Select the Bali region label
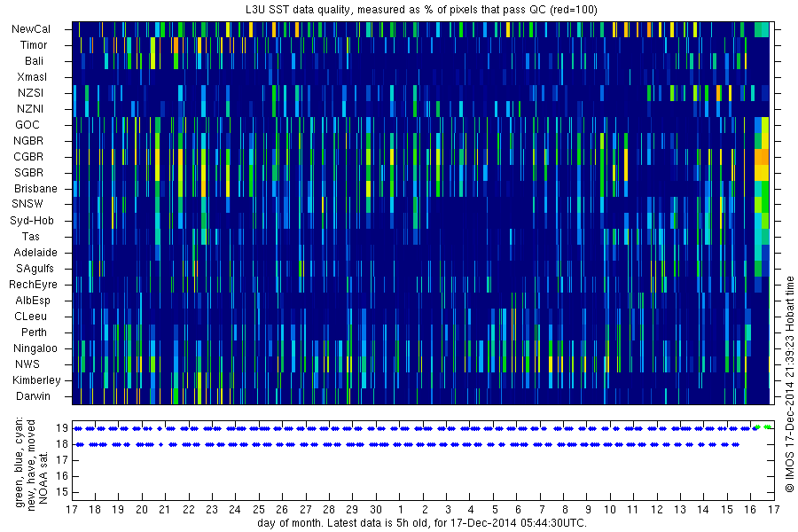Image resolution: width=798 pixels, height=532 pixels. coord(34,60)
